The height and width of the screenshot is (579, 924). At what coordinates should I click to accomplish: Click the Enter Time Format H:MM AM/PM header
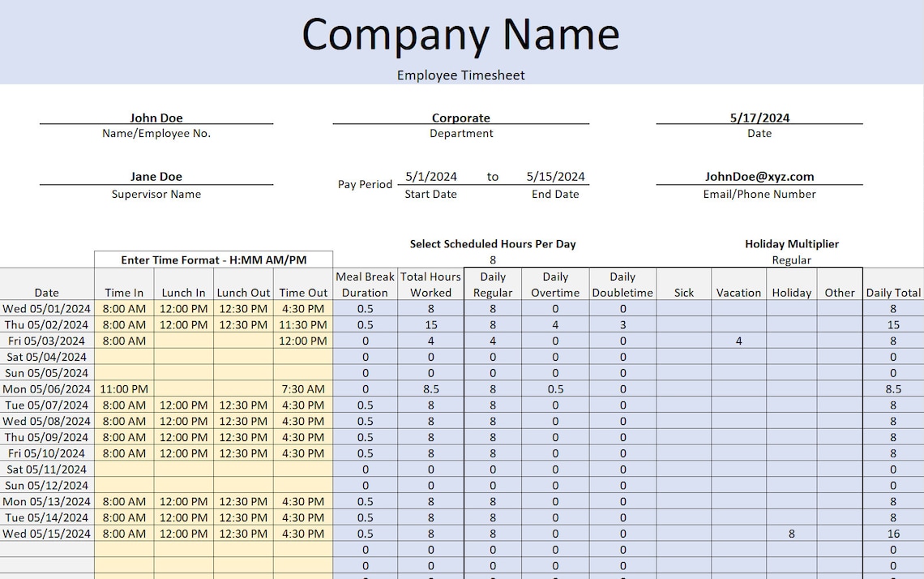[213, 259]
